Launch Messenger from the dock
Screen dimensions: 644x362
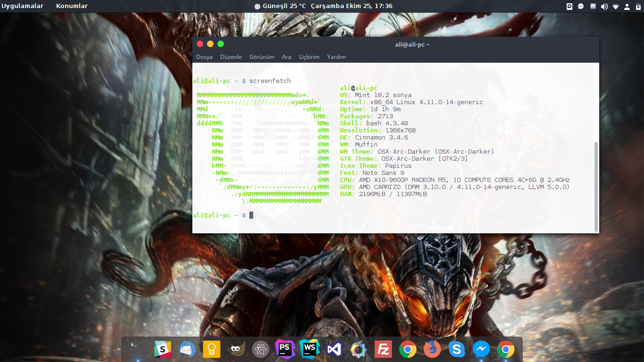click(x=481, y=349)
